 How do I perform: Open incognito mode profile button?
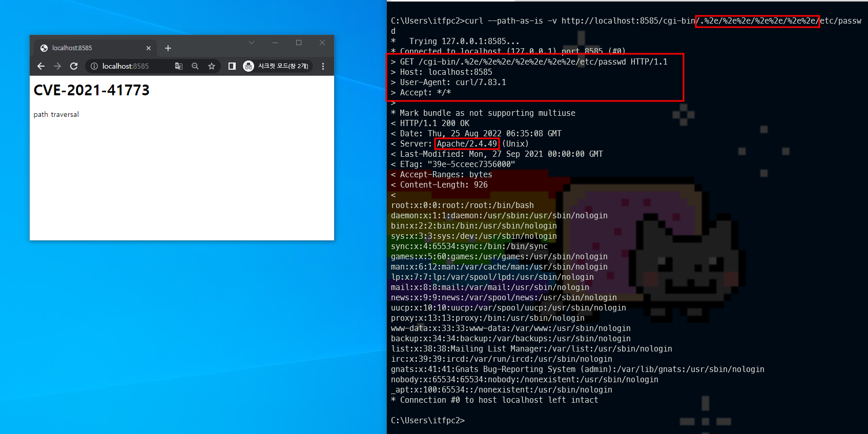276,66
